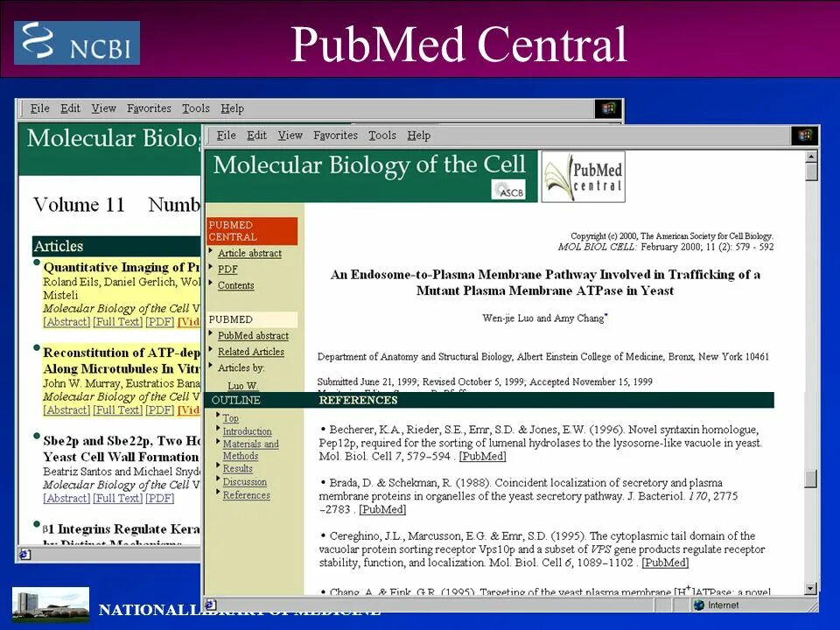
Task: Open Edit menu in the back window
Action: pos(70,108)
